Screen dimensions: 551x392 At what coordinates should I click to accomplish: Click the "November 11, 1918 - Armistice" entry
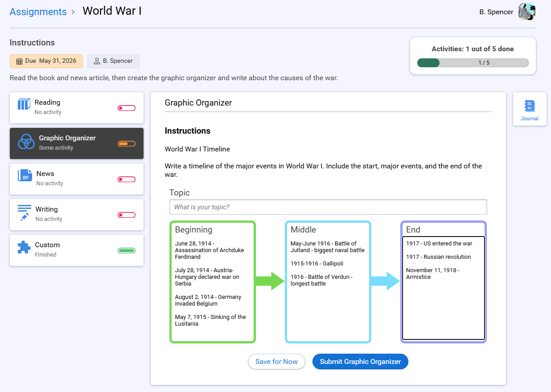tap(432, 274)
